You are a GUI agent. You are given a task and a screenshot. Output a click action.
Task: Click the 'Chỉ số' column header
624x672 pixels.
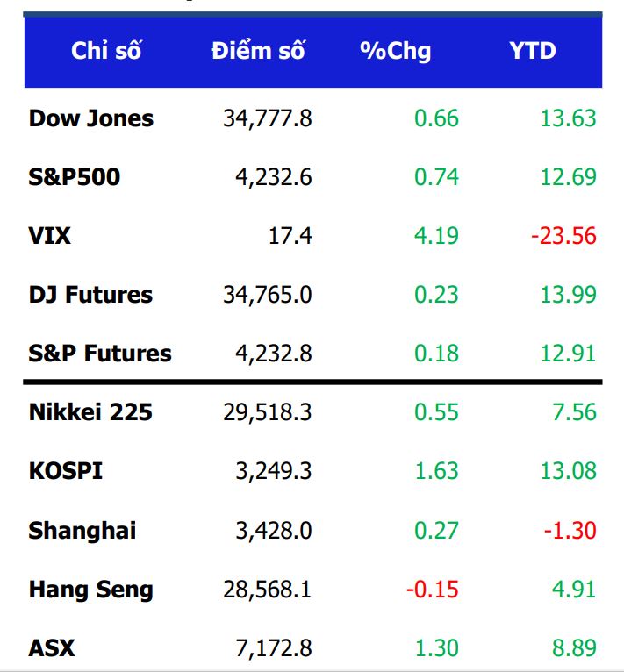coord(106,51)
